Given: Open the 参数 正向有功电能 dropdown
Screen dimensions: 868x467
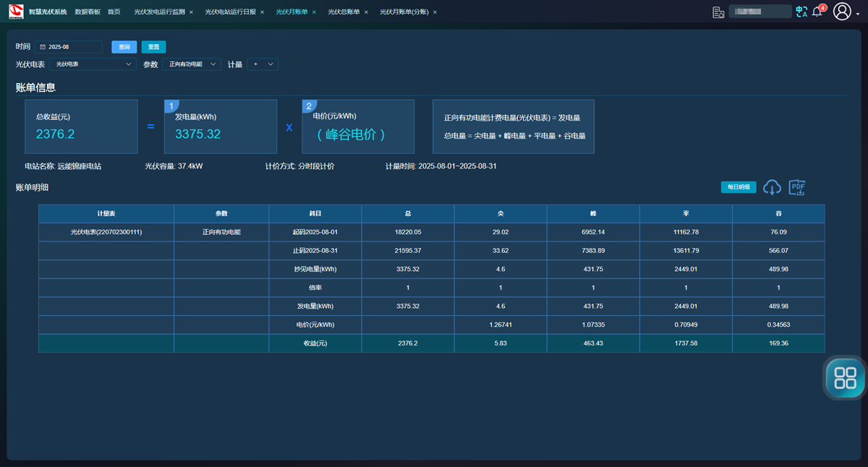Looking at the screenshot, I should pyautogui.click(x=191, y=64).
